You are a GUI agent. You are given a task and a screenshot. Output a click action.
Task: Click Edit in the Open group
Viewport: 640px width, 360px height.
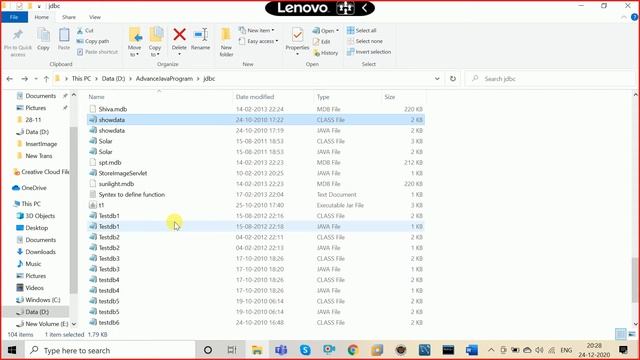pyautogui.click(x=322, y=42)
